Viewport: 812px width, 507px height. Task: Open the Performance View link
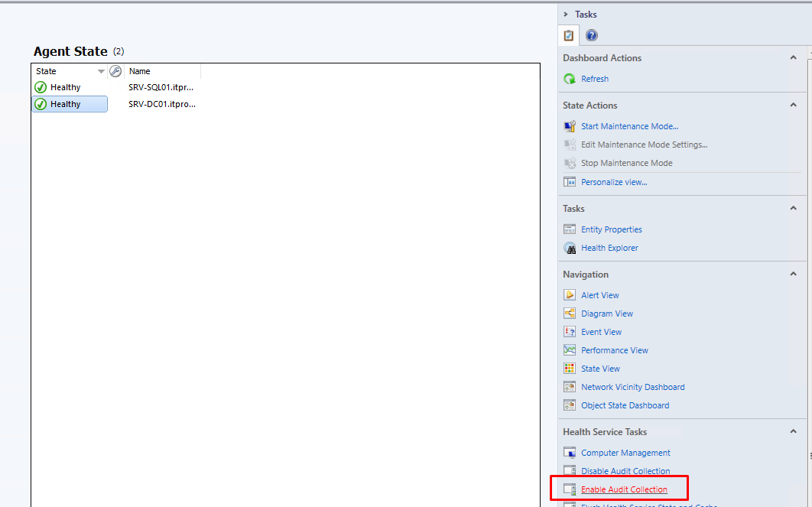click(x=615, y=350)
